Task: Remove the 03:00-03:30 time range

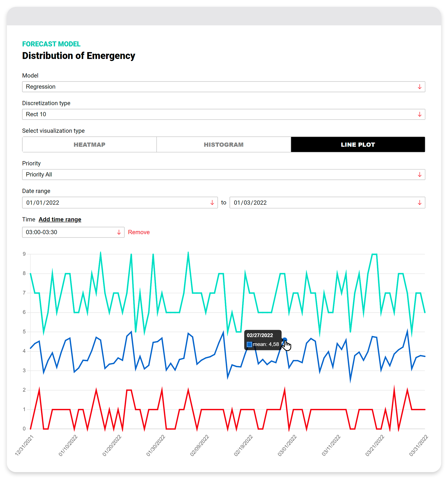Action: 139,232
